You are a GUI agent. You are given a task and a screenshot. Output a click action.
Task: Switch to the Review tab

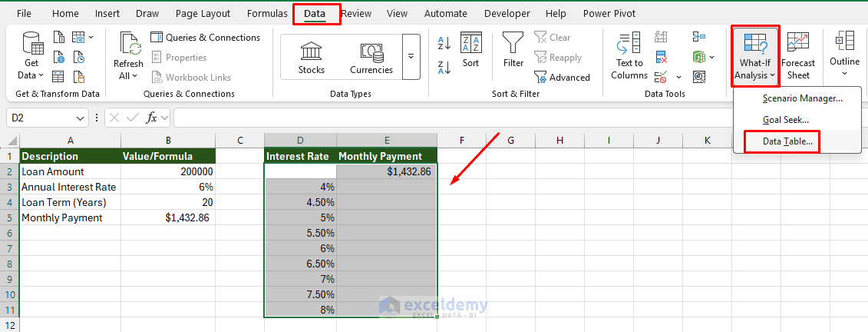coord(356,14)
